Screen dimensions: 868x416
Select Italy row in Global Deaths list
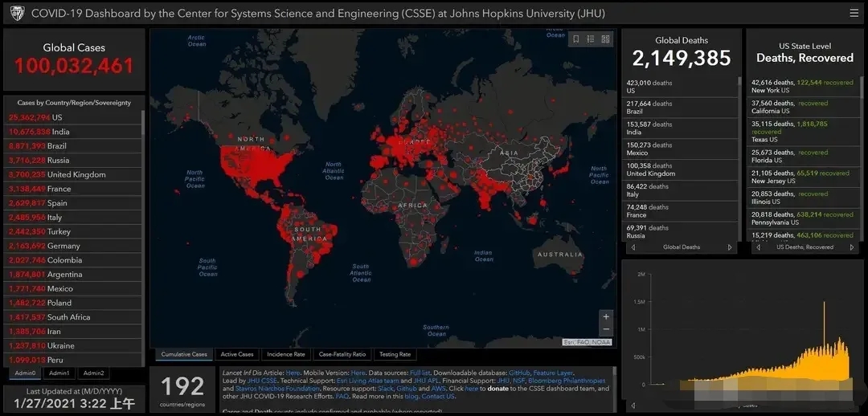(680, 190)
